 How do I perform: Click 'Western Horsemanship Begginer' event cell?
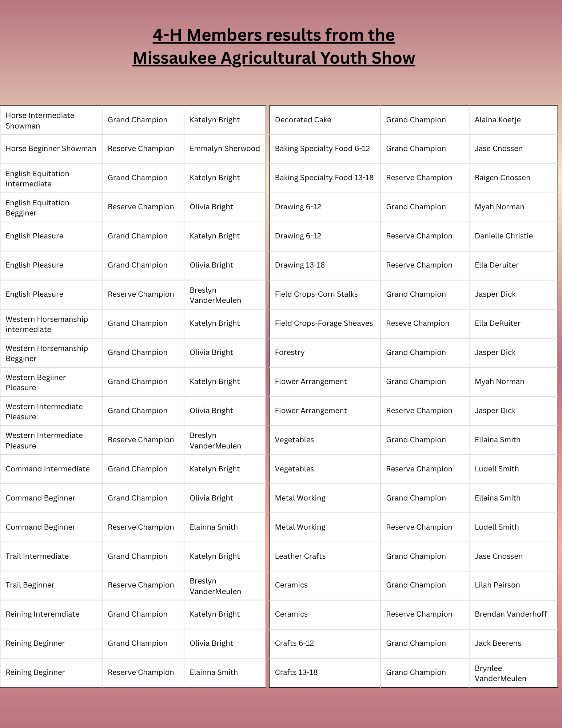[51, 353]
